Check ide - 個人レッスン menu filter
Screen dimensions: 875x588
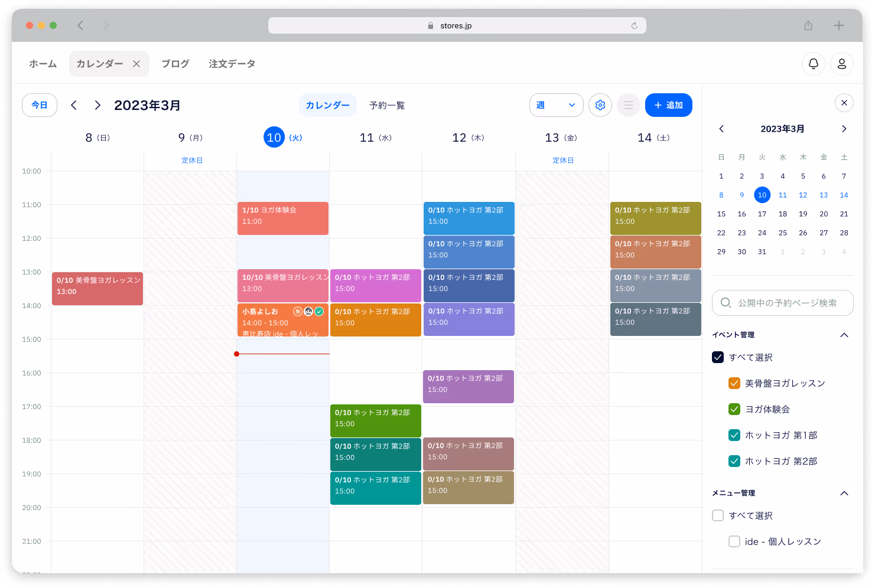pos(734,541)
